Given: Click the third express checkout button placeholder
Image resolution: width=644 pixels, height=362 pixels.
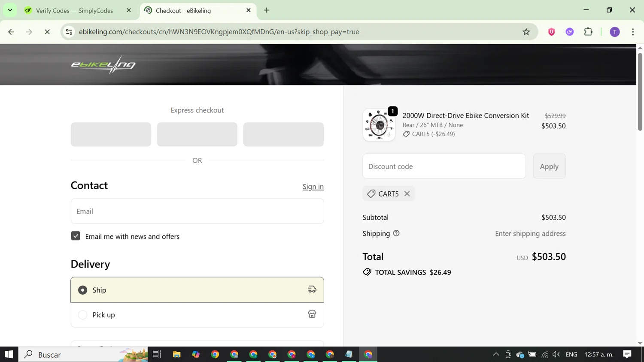Looking at the screenshot, I should [283, 134].
